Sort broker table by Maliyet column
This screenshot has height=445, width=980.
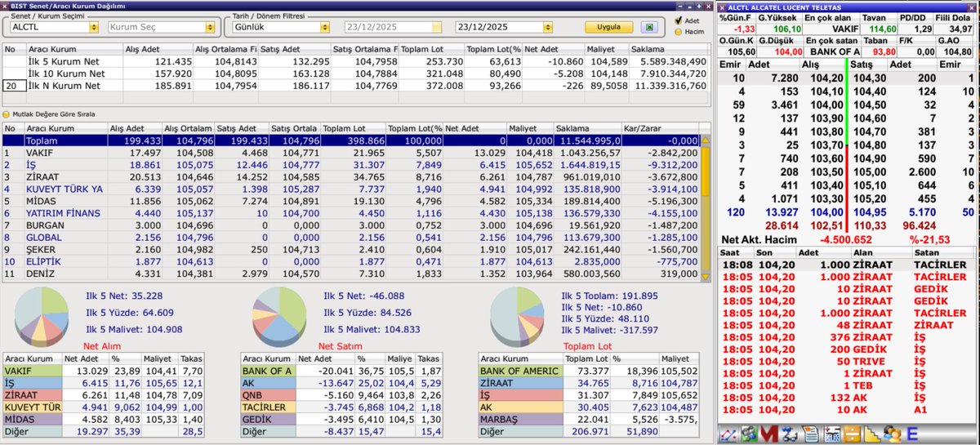529,128
